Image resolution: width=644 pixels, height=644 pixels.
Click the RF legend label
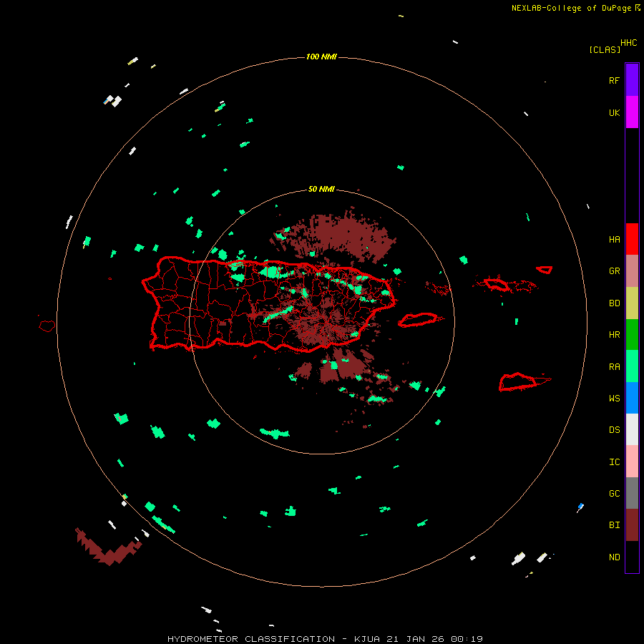click(615, 80)
